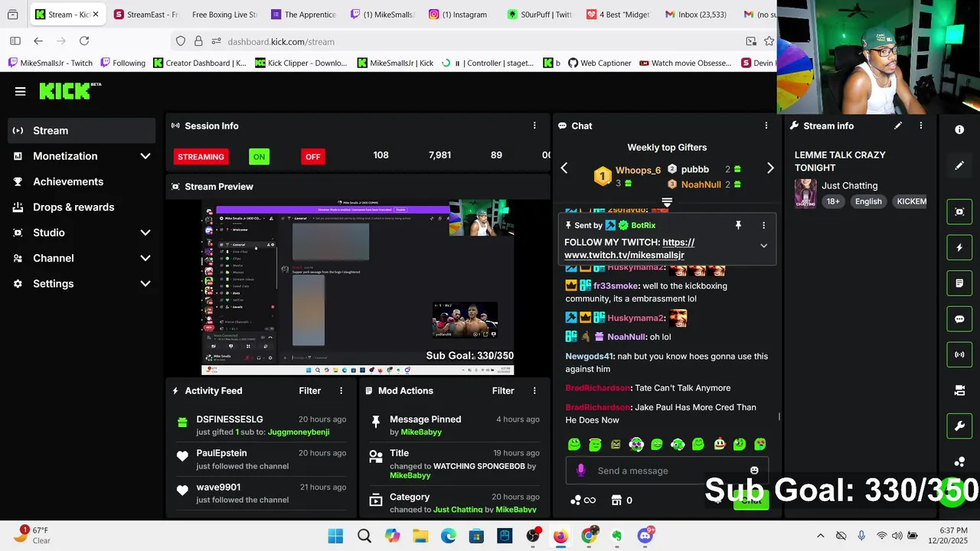This screenshot has height=551, width=980.
Task: Click the info circle icon in the right sidebar
Action: pos(959,130)
